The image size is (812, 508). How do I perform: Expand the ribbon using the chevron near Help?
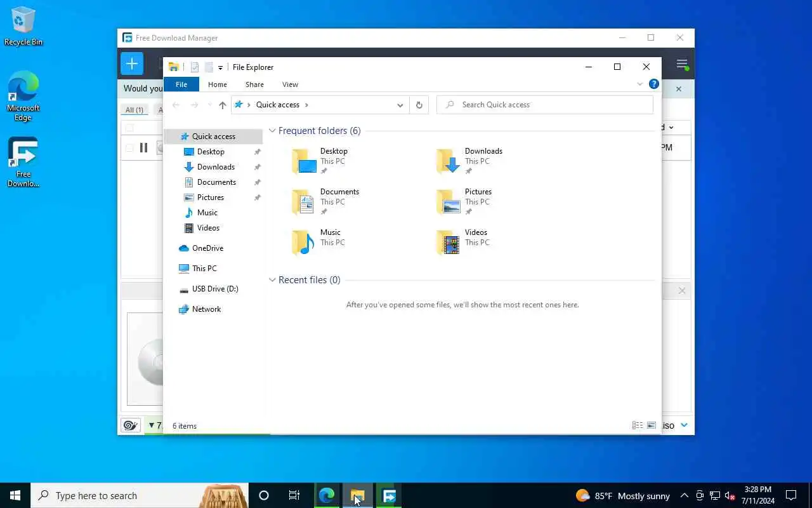coord(639,84)
